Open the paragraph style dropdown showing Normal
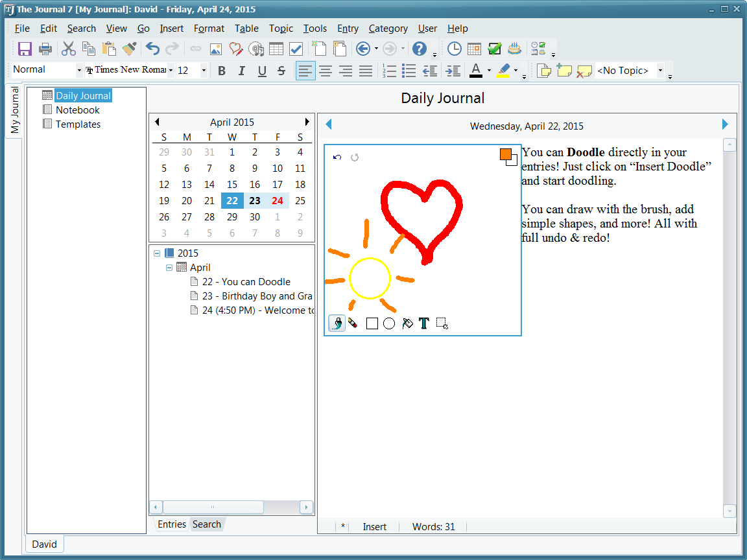Viewport: 747px width, 560px height. coord(80,70)
